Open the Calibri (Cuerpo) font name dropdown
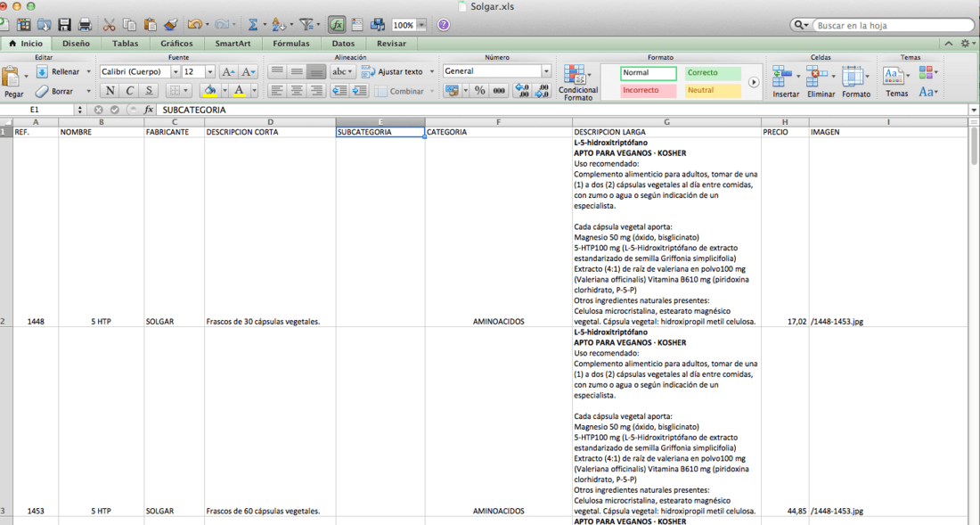This screenshot has height=525, width=980. [x=176, y=72]
